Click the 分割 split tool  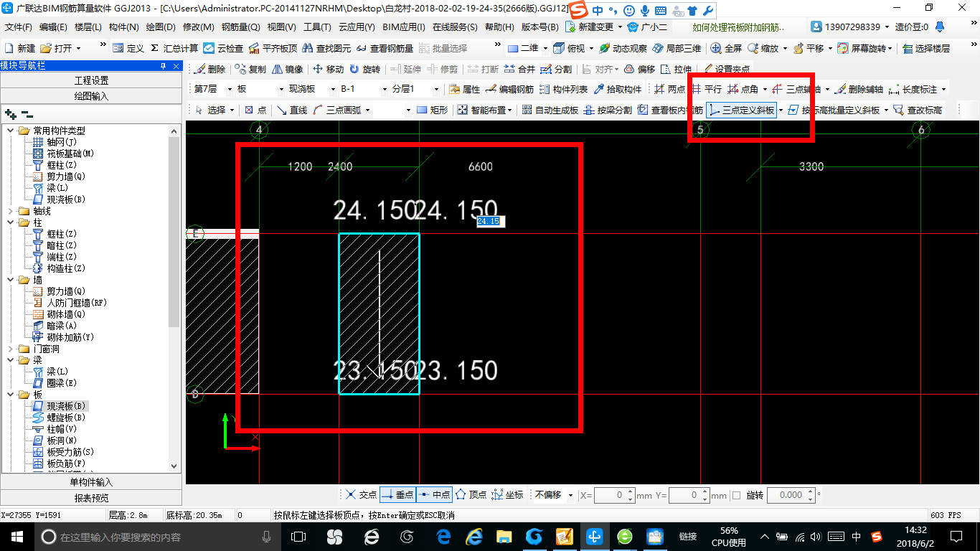pos(556,70)
